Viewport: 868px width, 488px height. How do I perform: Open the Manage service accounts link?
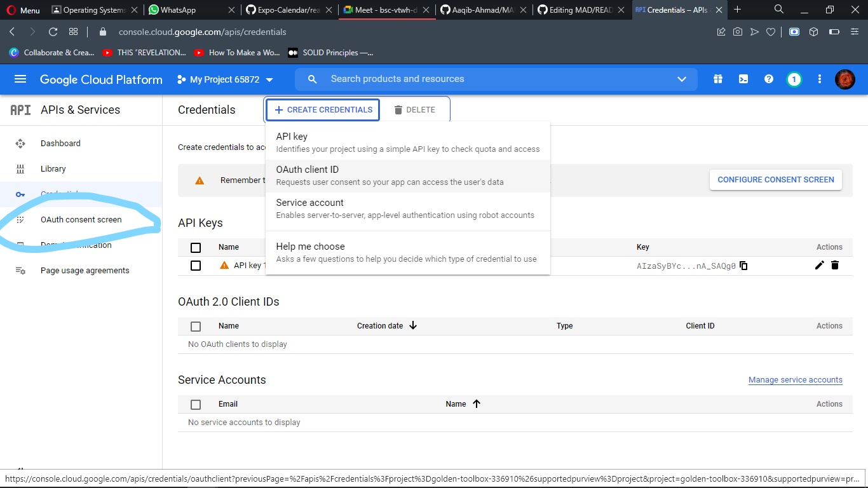point(796,379)
